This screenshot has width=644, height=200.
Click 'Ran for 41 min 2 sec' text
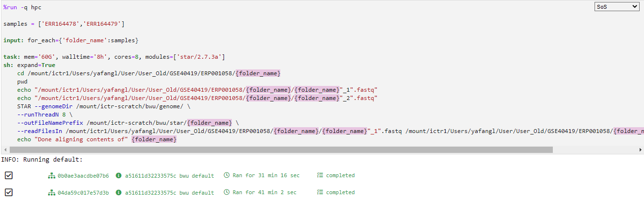click(264, 192)
